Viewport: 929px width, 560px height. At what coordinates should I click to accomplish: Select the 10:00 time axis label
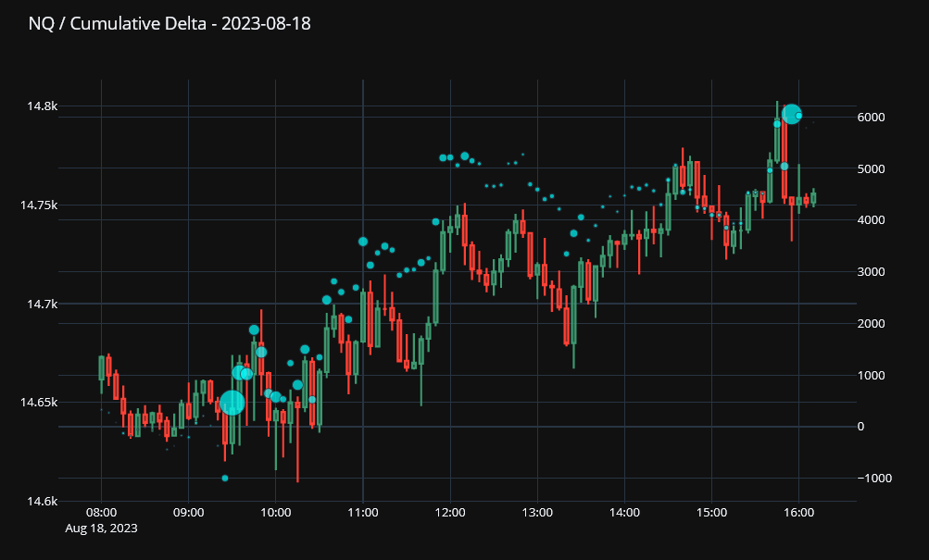(275, 512)
